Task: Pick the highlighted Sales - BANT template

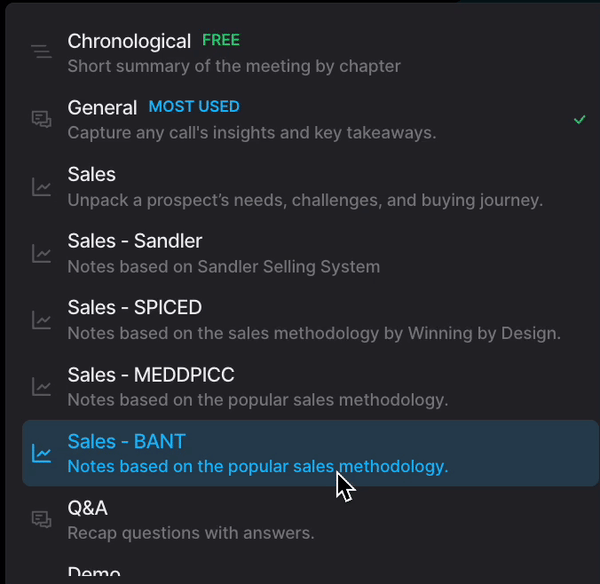Action: (x=127, y=442)
